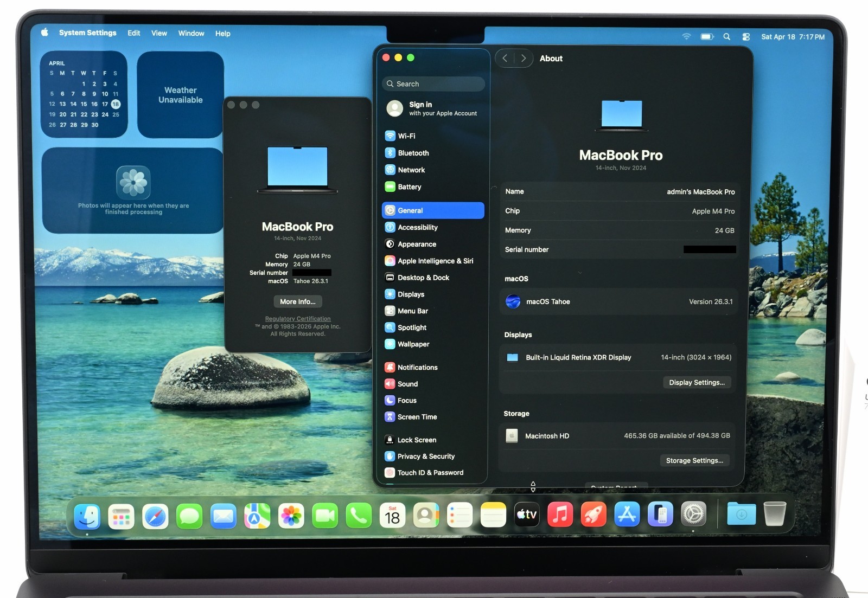
Task: Open Reminders from the Dock
Action: coord(459,515)
